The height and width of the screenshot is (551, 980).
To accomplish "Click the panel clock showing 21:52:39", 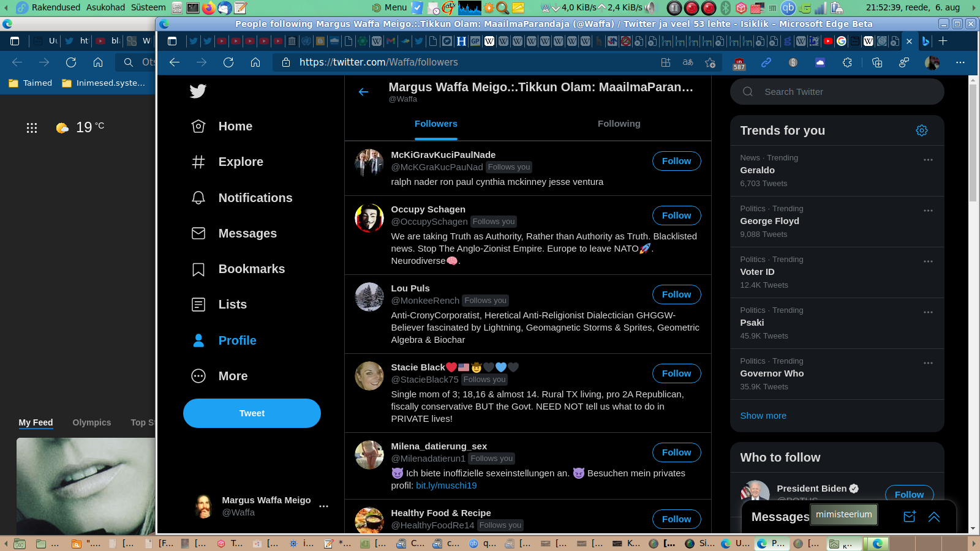I will click(x=913, y=7).
